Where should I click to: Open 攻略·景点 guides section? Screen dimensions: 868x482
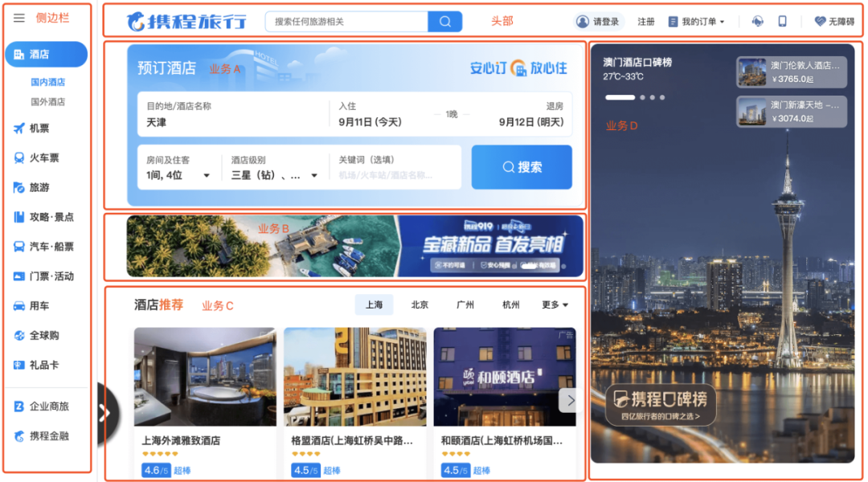pyautogui.click(x=43, y=217)
